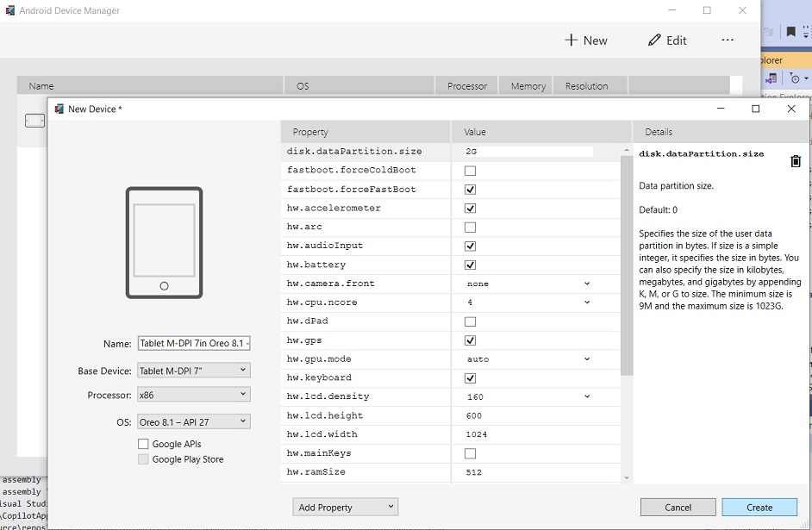Screen dimensions: 812x530
Task: Toggle hw.audioInput checkbox
Action: pos(470,246)
